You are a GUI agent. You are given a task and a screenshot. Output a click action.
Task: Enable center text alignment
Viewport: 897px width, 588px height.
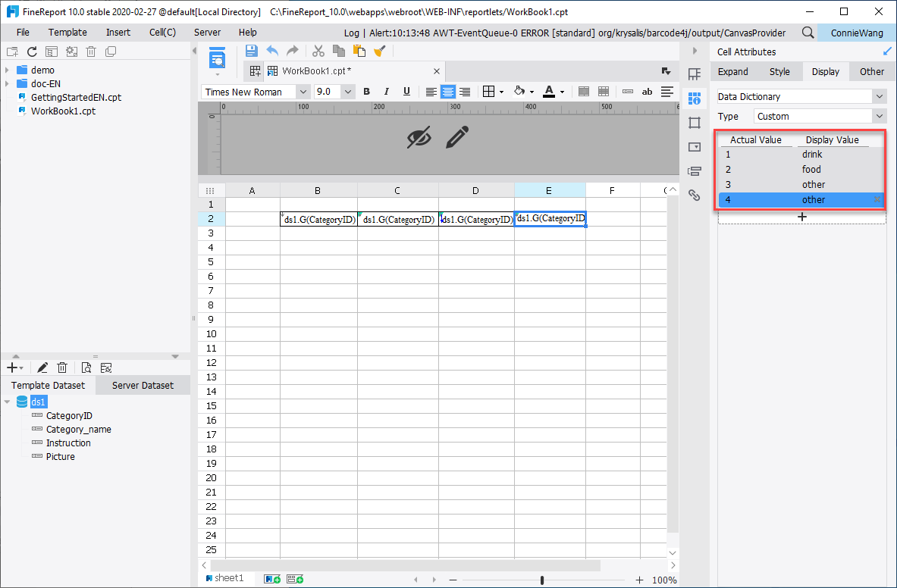click(x=447, y=92)
